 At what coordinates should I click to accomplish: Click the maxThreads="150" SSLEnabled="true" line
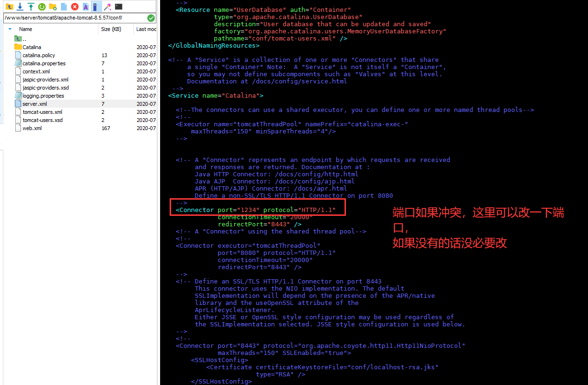tap(284, 353)
